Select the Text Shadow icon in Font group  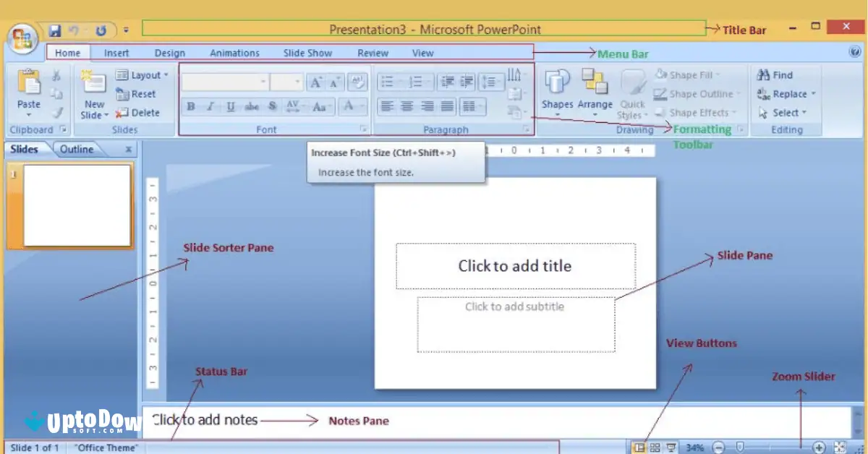coord(272,106)
